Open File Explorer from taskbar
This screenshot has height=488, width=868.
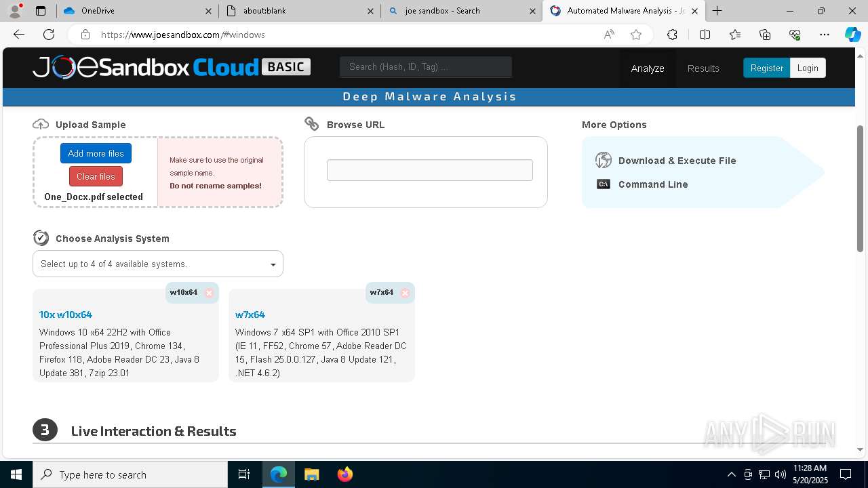tap(311, 474)
